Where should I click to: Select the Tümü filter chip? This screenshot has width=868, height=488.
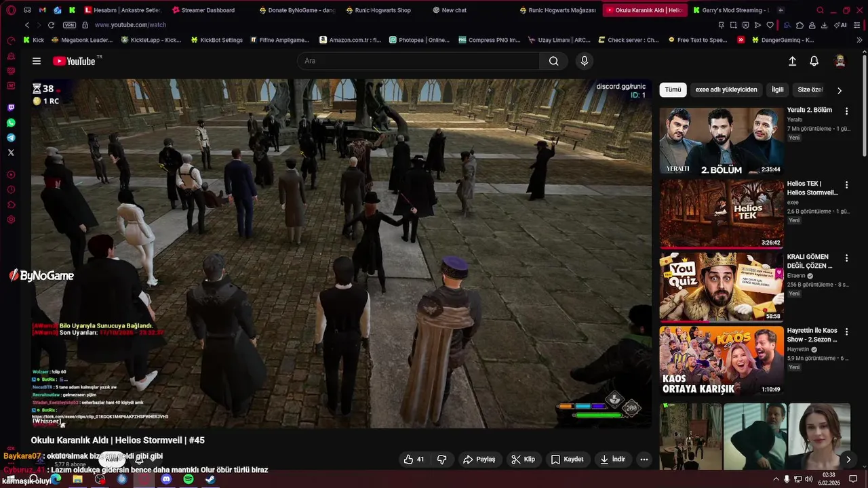click(673, 89)
